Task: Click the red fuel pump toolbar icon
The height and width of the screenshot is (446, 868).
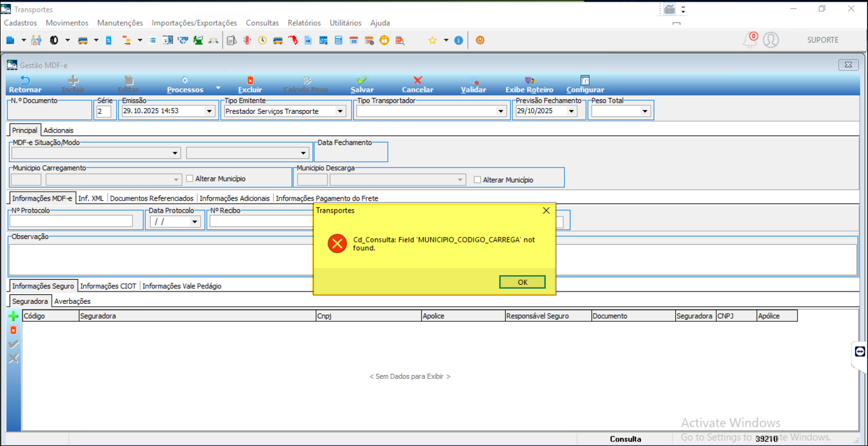Action: (293, 41)
